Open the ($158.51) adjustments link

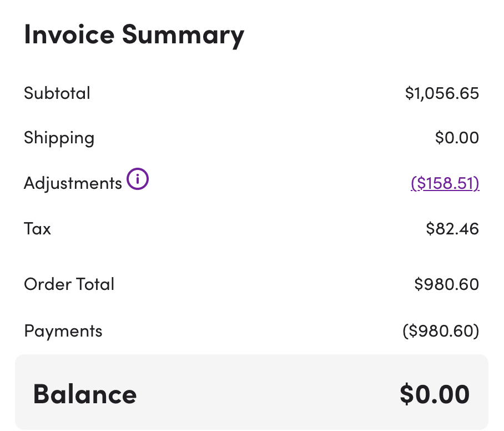[445, 183]
